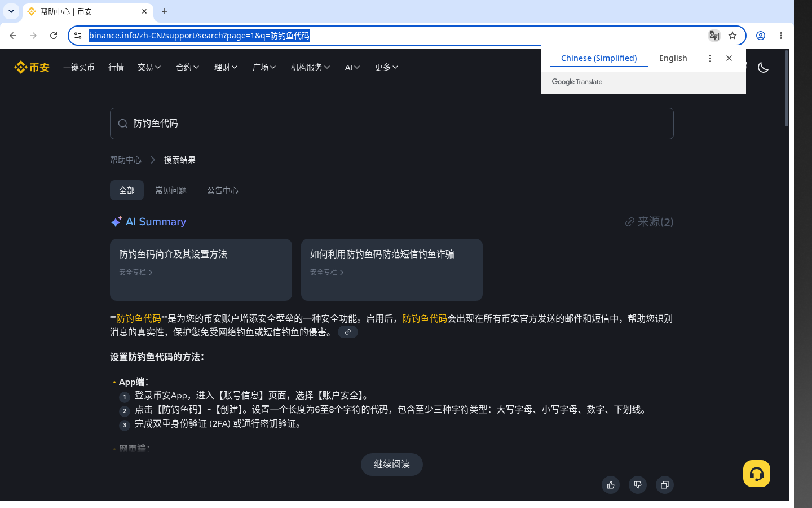The height and width of the screenshot is (508, 812).
Task: Open 一键买币 in navigation
Action: (79, 68)
